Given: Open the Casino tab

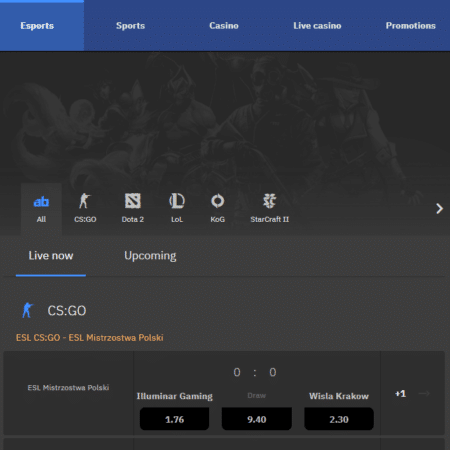Looking at the screenshot, I should [x=224, y=26].
